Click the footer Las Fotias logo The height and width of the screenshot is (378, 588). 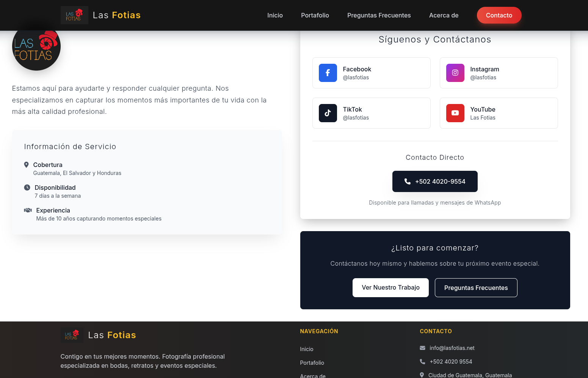click(72, 335)
